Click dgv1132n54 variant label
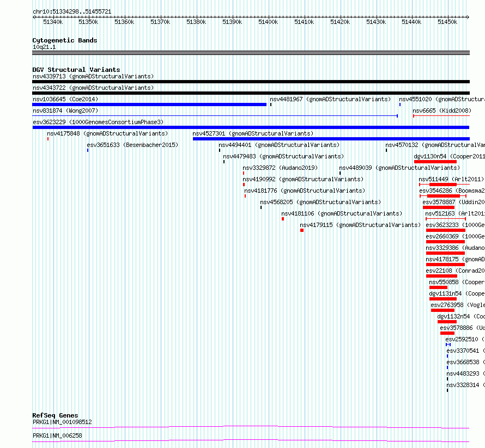485x448 pixels. pyautogui.click(x=461, y=316)
